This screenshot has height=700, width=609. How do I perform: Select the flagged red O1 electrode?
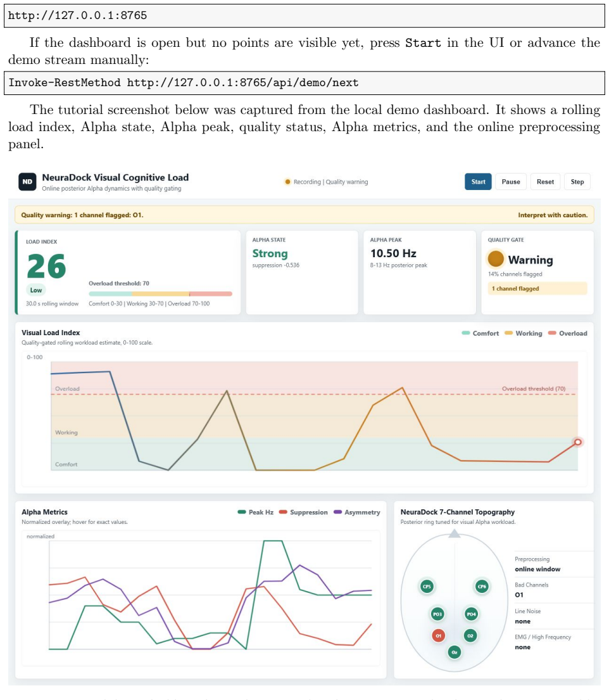point(439,636)
